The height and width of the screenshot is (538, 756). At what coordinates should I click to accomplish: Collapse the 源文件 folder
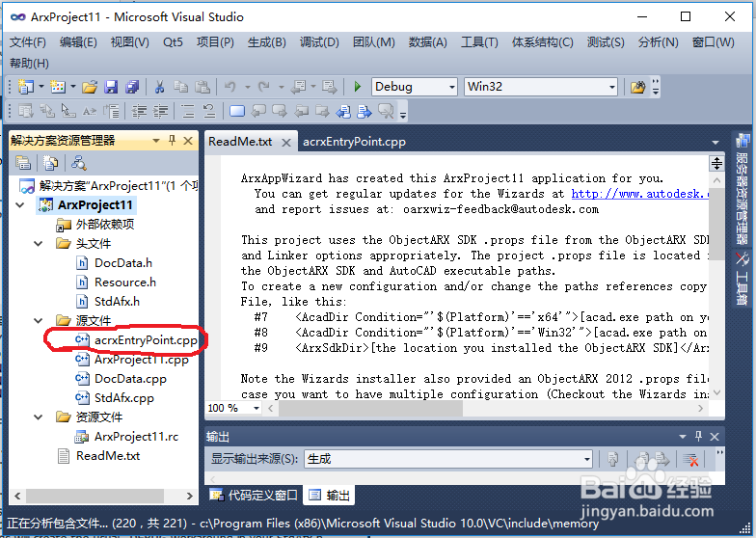point(39,320)
